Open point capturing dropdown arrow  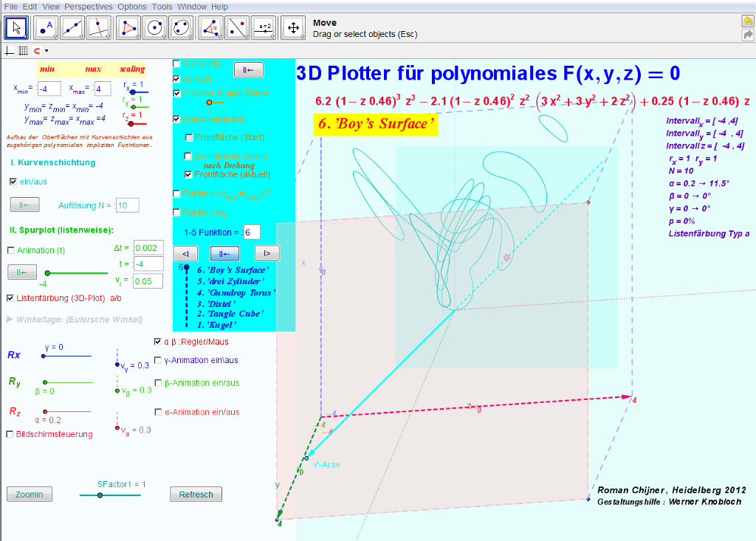[x=47, y=52]
